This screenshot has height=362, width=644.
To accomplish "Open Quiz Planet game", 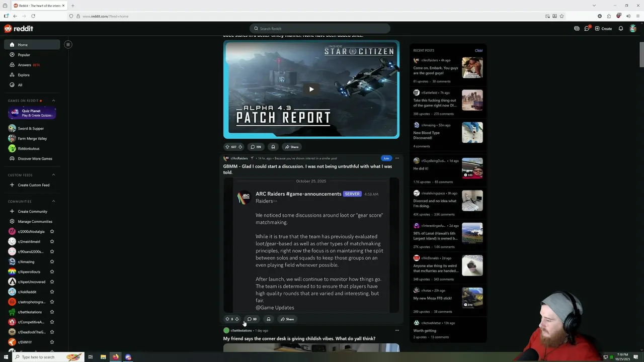I will point(32,113).
